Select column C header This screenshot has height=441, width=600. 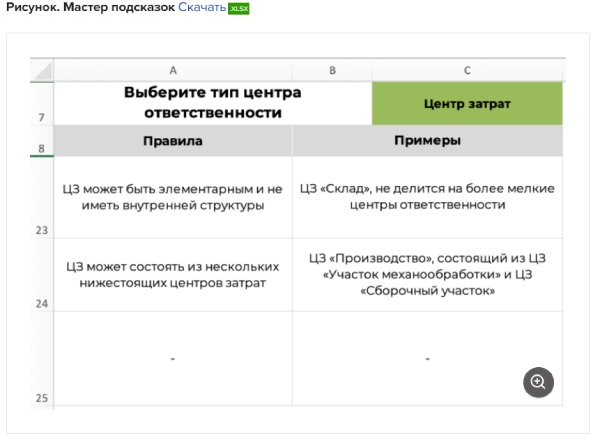pos(467,70)
